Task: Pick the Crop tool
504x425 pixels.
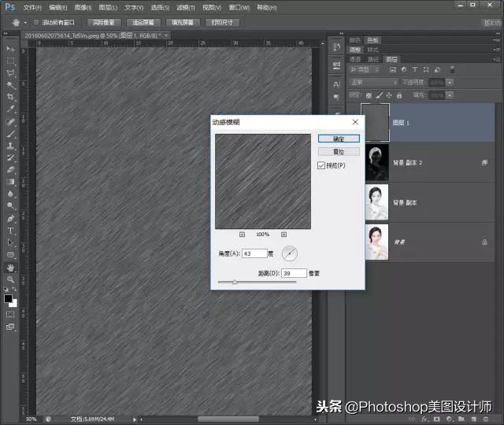Action: click(x=11, y=97)
